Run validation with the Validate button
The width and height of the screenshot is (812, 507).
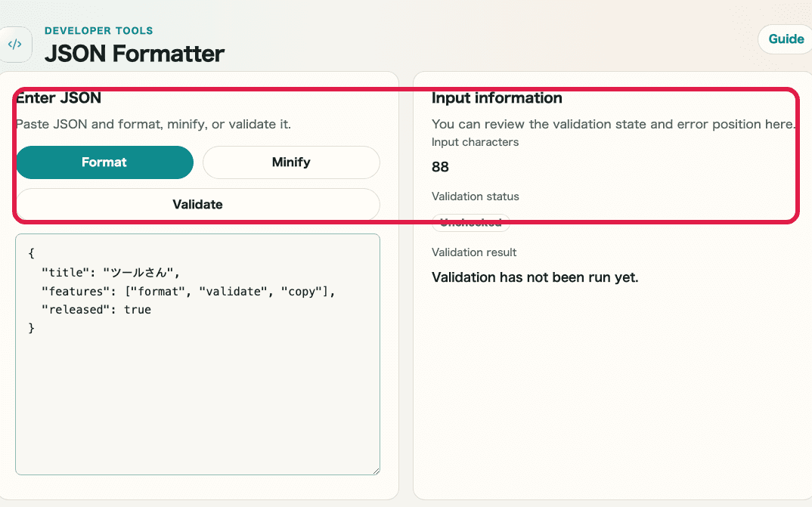197,204
